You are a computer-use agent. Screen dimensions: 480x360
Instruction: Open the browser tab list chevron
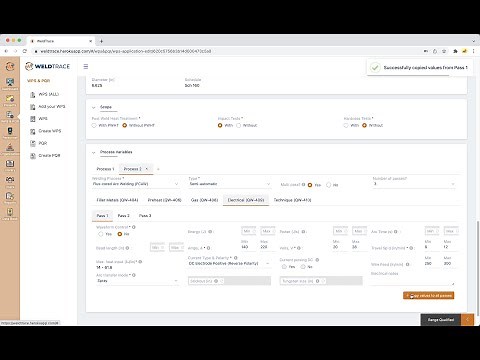[473, 41]
